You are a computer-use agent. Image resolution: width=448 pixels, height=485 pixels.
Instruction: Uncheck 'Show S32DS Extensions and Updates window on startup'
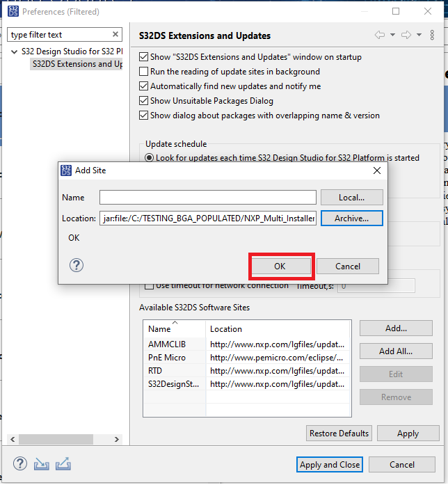point(144,57)
